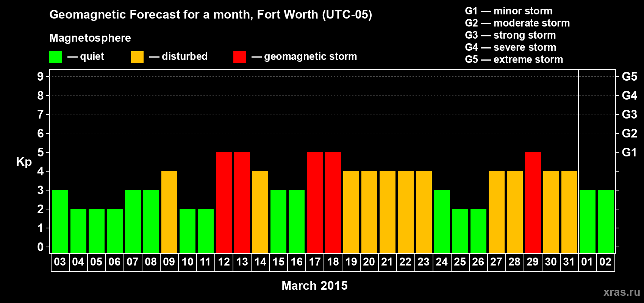Click the Kp value 9 axis tick

(x=41, y=77)
